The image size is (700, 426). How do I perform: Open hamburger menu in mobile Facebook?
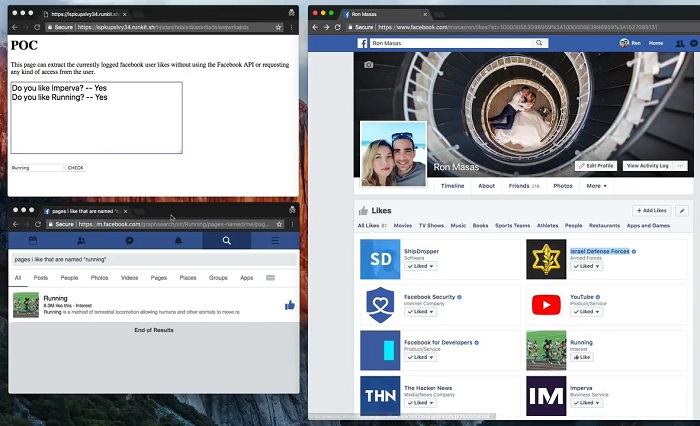tap(275, 241)
